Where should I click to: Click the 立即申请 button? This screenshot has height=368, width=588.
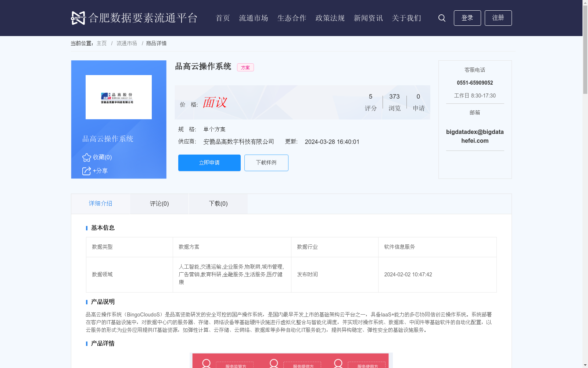point(209,163)
